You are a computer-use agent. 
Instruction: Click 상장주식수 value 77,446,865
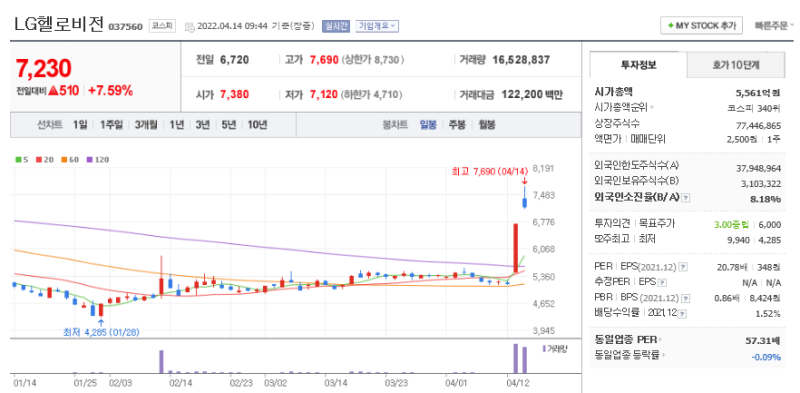pyautogui.click(x=758, y=125)
